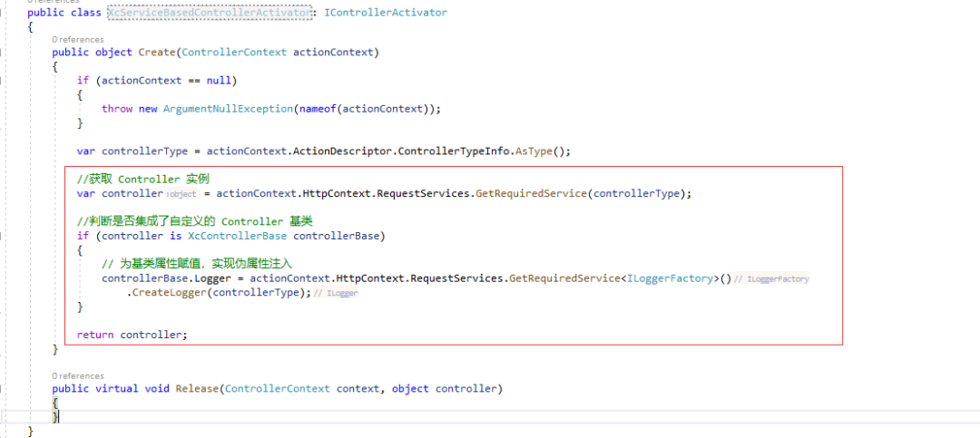Click the CreateLogger method call
The image size is (980, 438).
170,292
